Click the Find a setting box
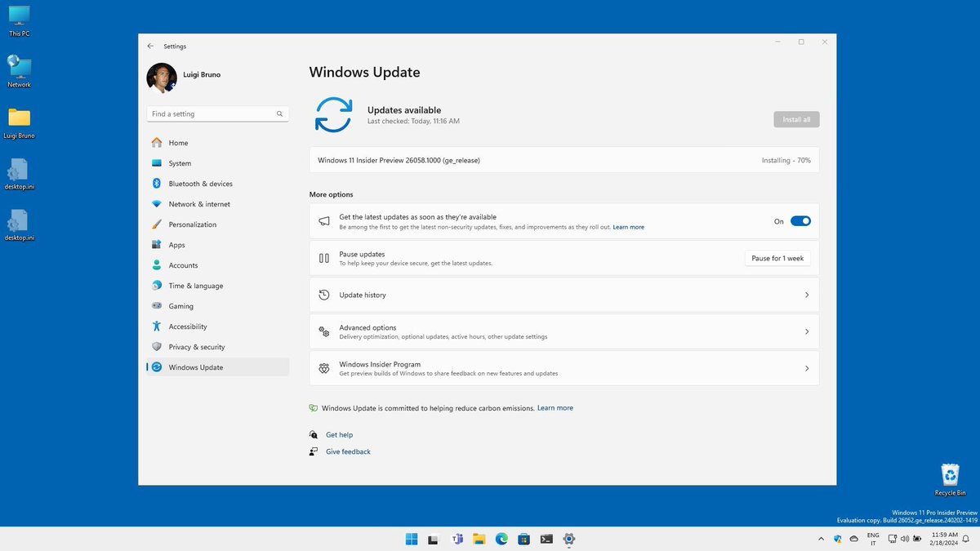Viewport: 980px width, 551px height. (x=217, y=114)
